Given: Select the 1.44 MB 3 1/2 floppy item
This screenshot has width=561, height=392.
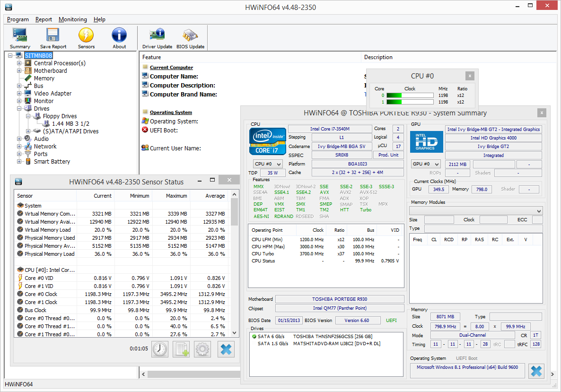Looking at the screenshot, I should (70, 124).
